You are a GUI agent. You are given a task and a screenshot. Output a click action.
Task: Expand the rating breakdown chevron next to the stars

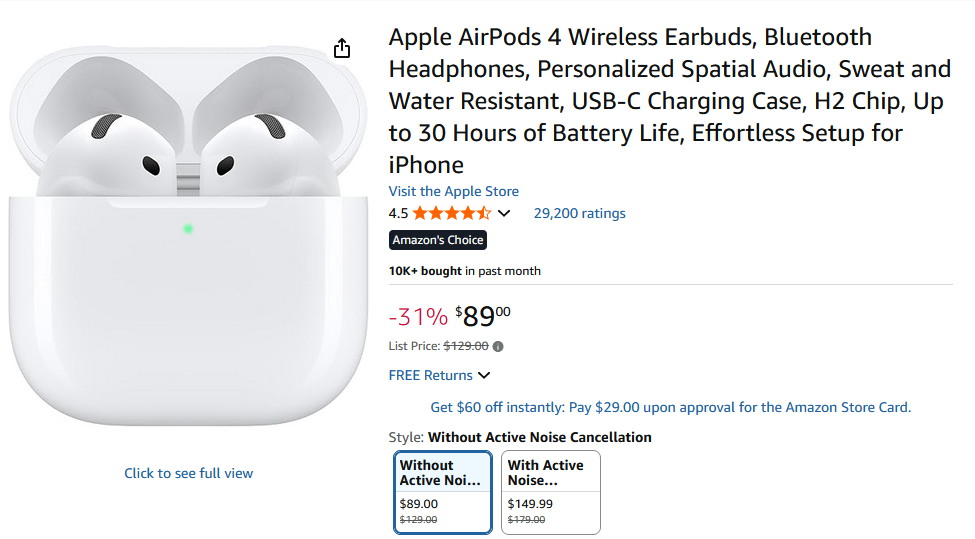pyautogui.click(x=504, y=213)
